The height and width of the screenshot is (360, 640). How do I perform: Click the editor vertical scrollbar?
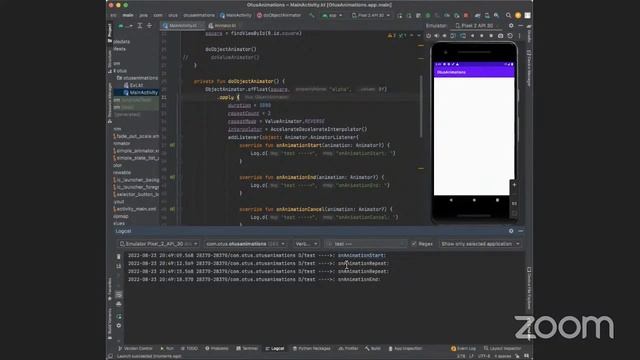coord(421,106)
